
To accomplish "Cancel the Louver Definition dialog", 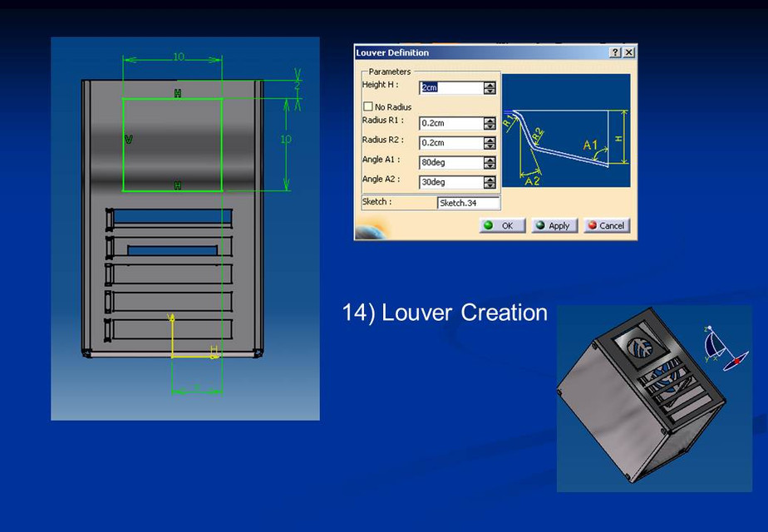I will pos(607,225).
